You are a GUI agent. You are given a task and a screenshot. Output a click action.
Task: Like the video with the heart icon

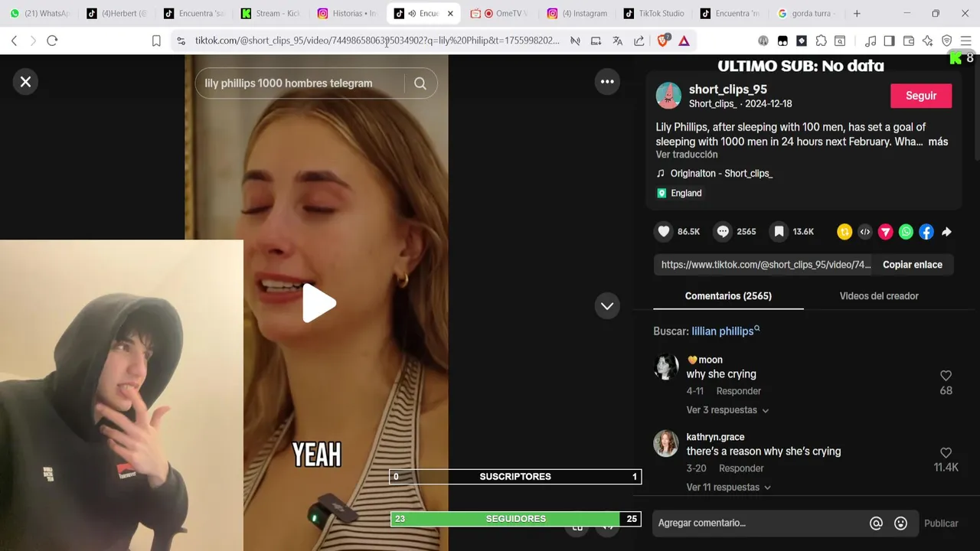pos(664,232)
